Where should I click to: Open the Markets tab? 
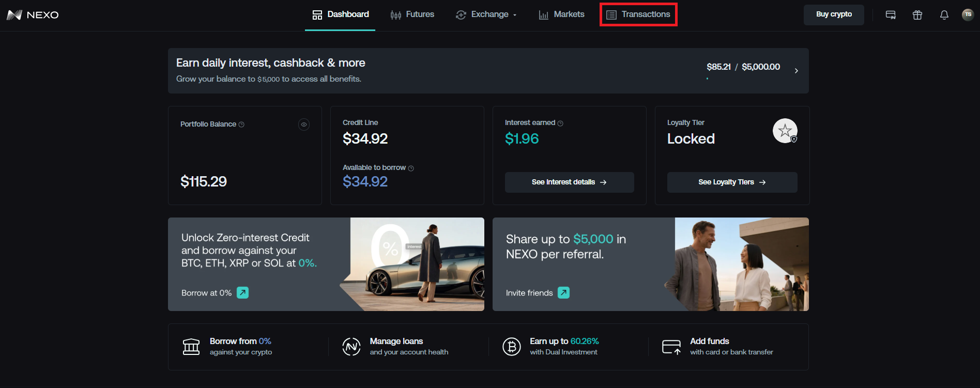pyautogui.click(x=561, y=14)
